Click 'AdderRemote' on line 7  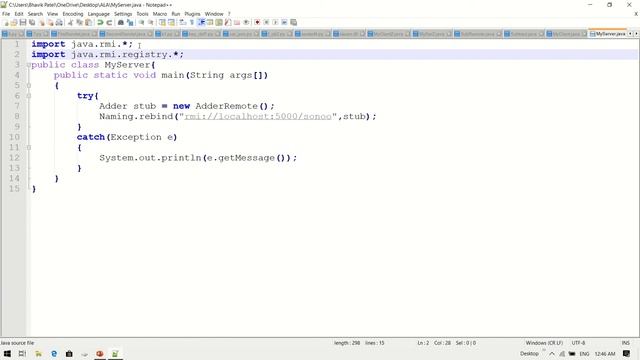pyautogui.click(x=227, y=106)
